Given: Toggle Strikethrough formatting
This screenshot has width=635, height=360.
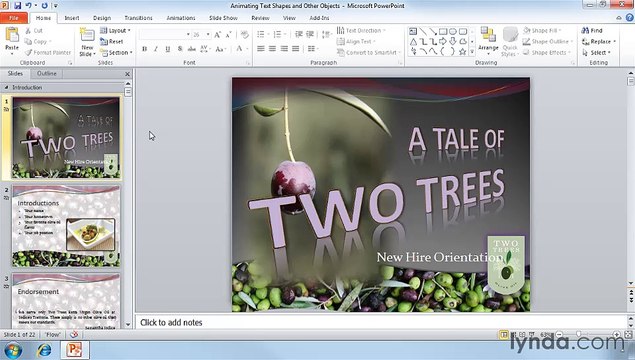Looking at the screenshot, I should pyautogui.click(x=192, y=49).
